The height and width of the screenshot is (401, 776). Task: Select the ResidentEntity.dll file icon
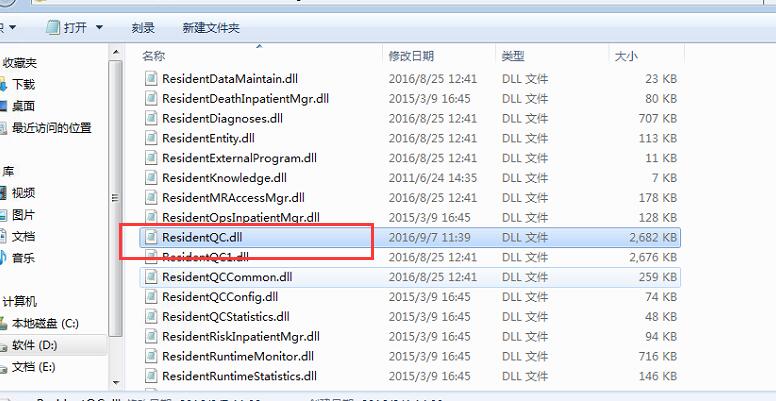pyautogui.click(x=151, y=139)
